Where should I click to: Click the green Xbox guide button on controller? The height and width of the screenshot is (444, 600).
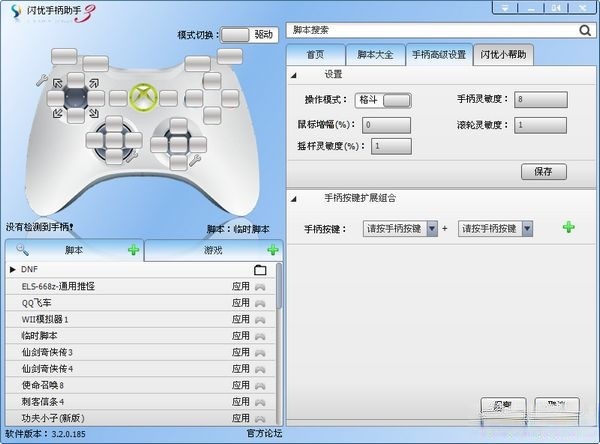click(x=143, y=97)
